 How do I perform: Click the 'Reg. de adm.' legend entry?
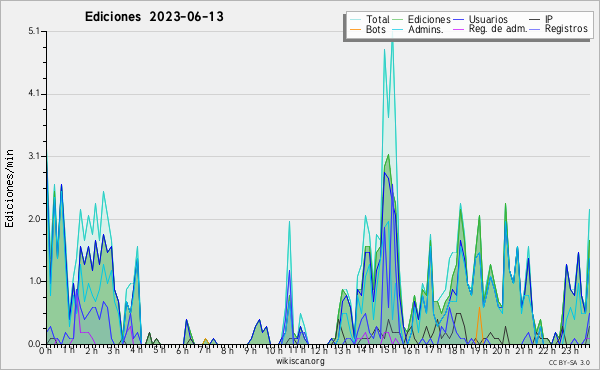pyautogui.click(x=498, y=29)
